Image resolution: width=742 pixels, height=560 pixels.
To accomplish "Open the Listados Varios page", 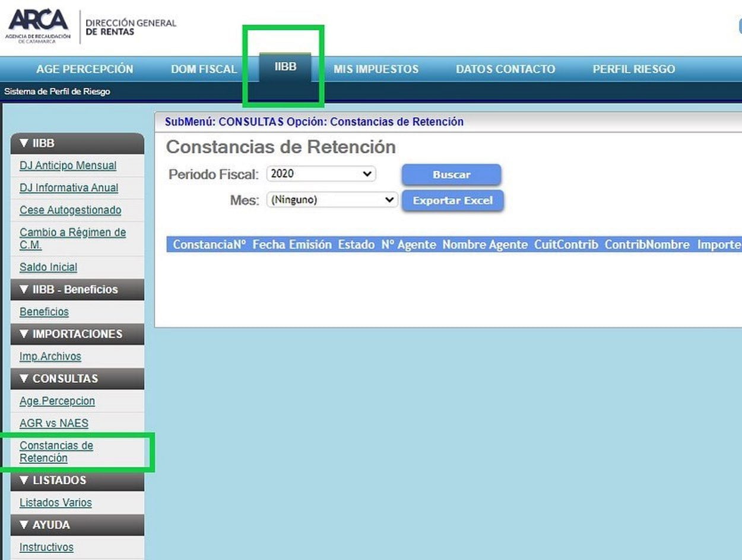I will point(55,502).
